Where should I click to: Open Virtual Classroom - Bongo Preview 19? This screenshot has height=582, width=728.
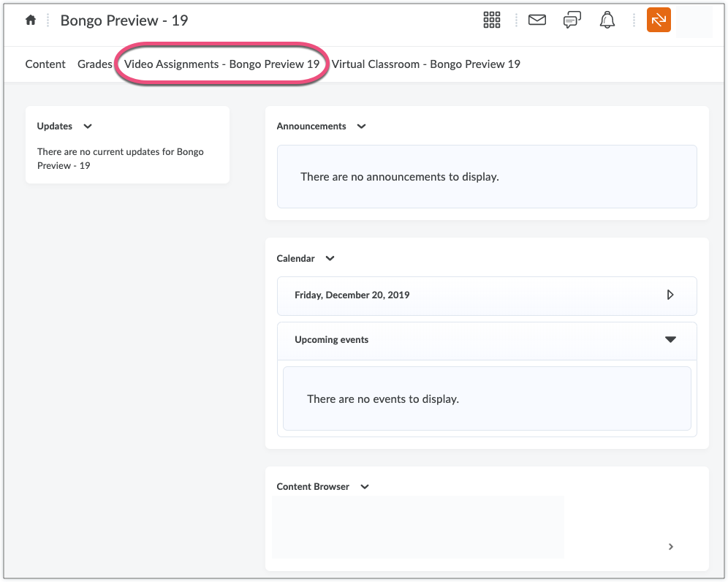[425, 64]
